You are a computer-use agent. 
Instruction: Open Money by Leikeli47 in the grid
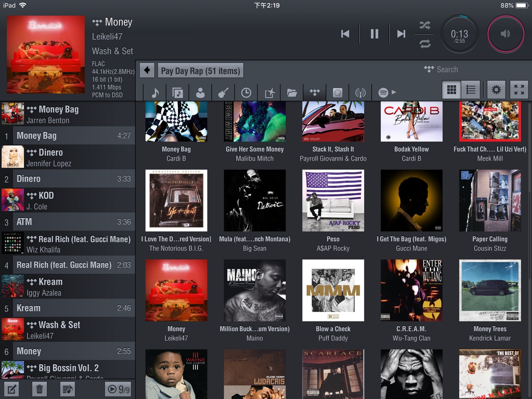[176, 290]
